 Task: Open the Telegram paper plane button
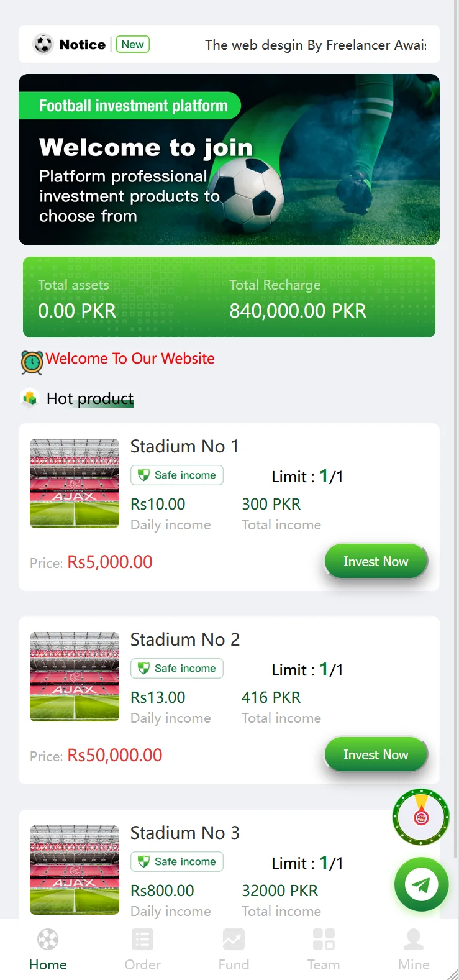pos(421,884)
